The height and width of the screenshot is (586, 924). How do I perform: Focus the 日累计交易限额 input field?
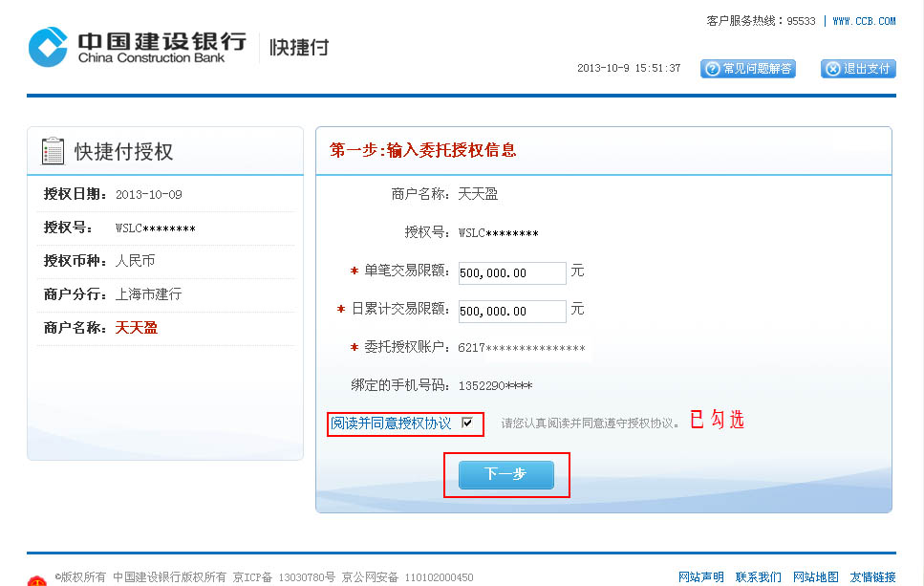pyautogui.click(x=512, y=311)
